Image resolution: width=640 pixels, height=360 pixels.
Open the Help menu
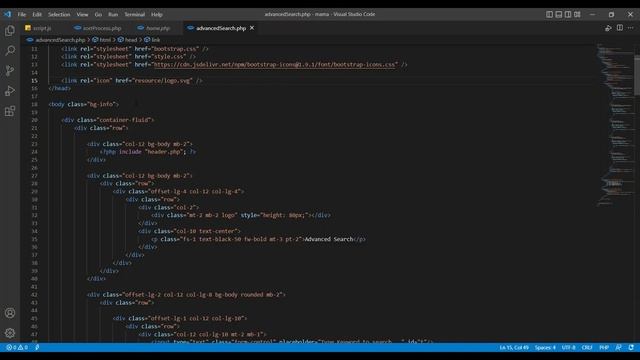[157, 14]
